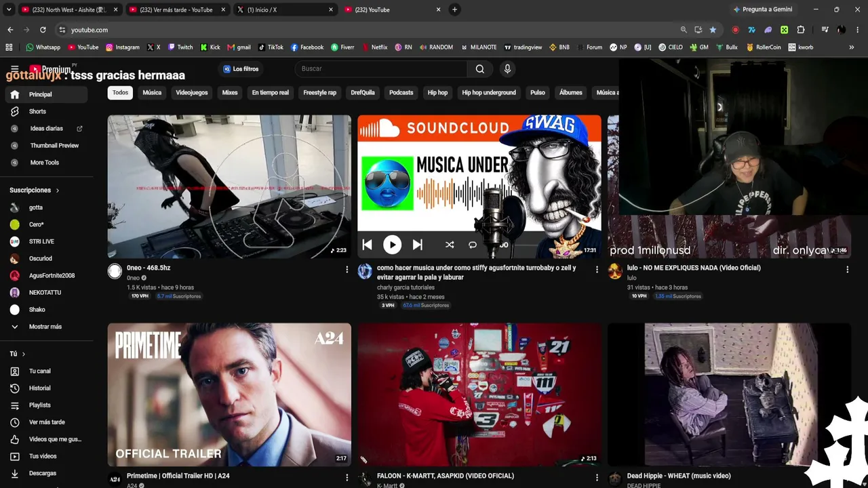
Task: Switch to the Ver más tarde - YouTube tab
Action: [176, 9]
